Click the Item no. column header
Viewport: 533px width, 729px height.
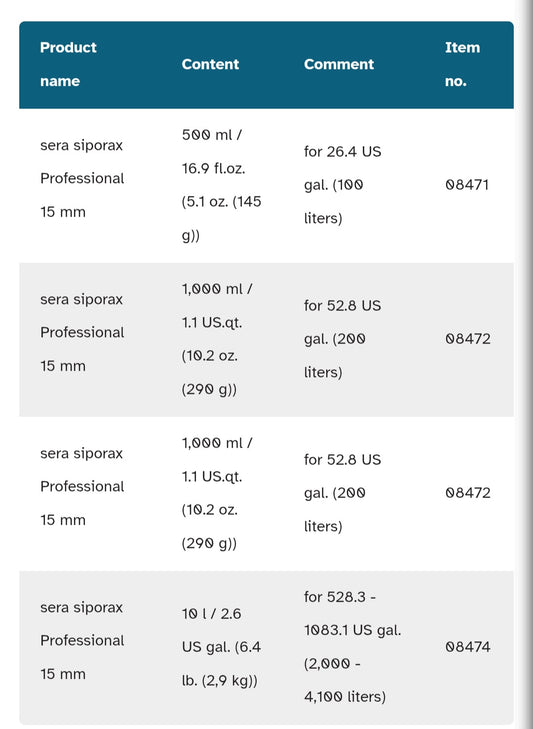click(x=462, y=64)
